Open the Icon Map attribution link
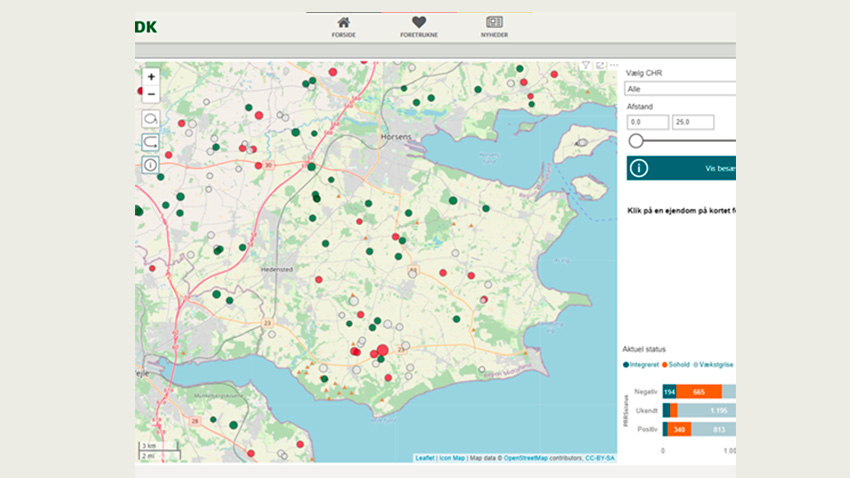The height and width of the screenshot is (478, 850). coord(452,458)
